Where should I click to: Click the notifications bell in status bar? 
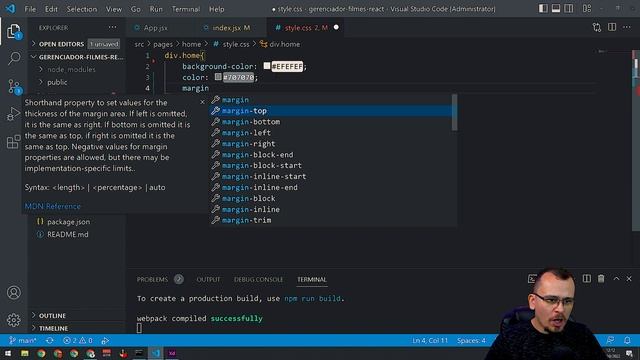pos(627,340)
